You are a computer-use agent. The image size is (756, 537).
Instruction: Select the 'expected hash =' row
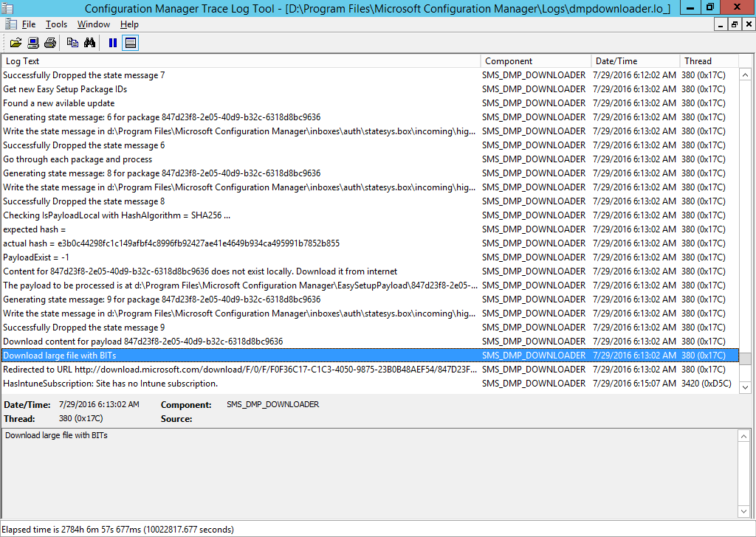[x=370, y=229]
